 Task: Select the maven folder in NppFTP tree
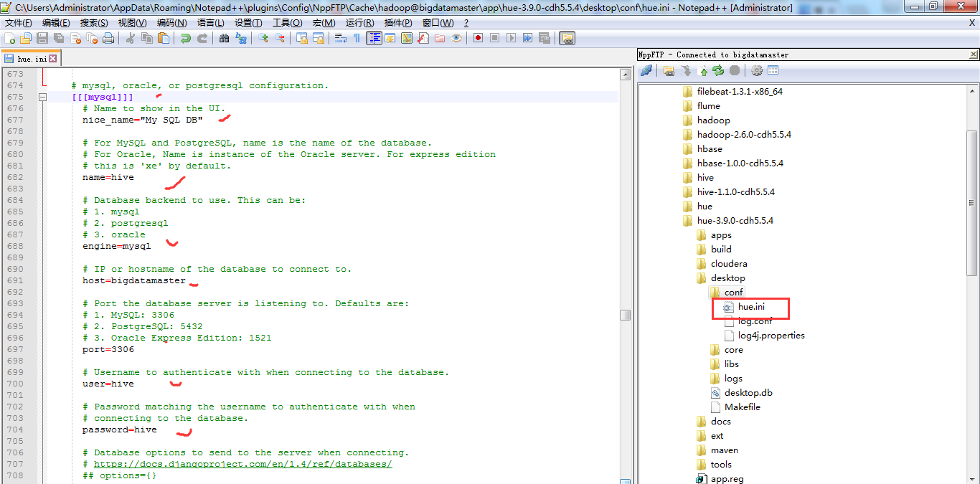pyautogui.click(x=725, y=450)
